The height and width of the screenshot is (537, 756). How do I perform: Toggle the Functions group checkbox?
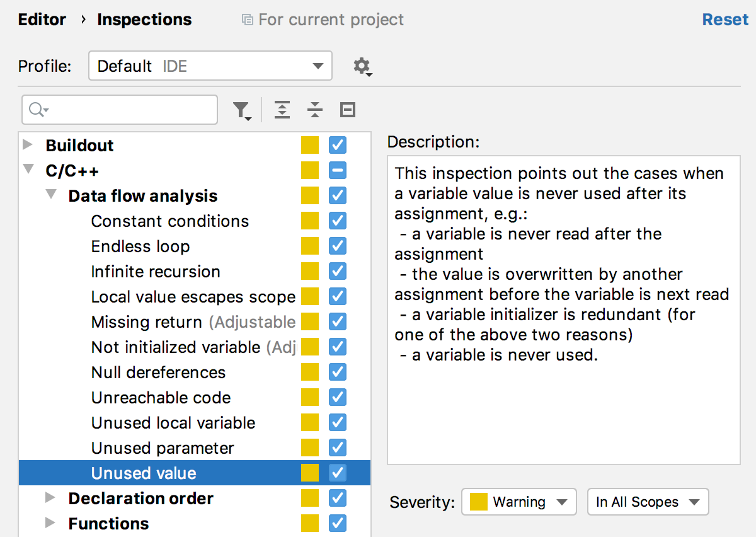(338, 524)
